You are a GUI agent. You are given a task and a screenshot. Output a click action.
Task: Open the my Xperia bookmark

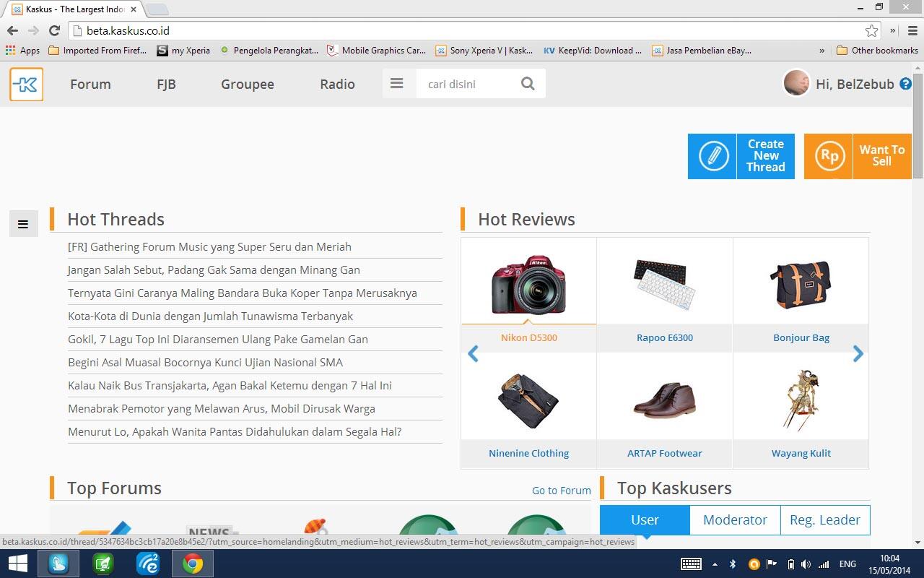pos(184,51)
